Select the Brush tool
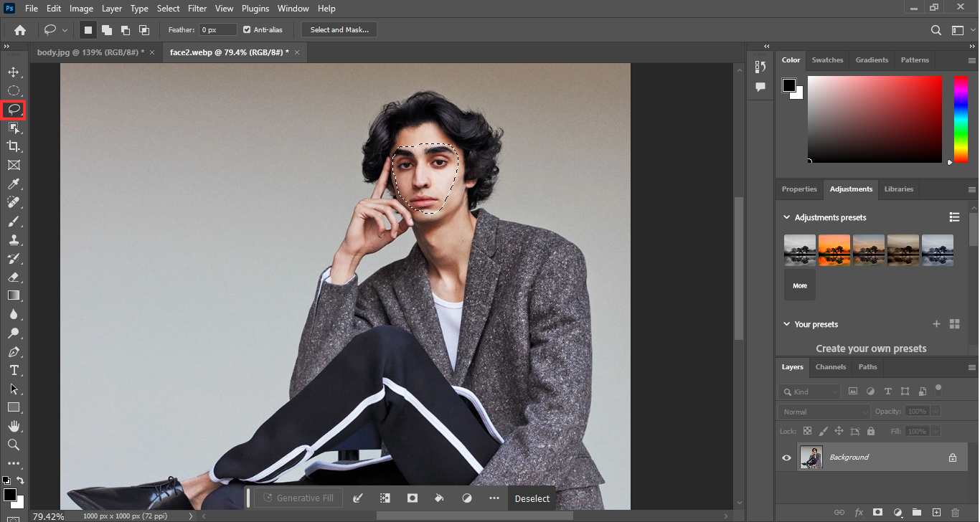The height and width of the screenshot is (522, 980). tap(14, 221)
